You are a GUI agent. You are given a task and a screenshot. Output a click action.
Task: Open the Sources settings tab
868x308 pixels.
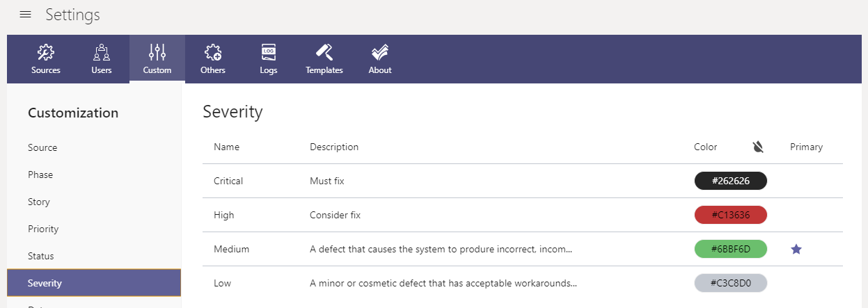(46, 59)
